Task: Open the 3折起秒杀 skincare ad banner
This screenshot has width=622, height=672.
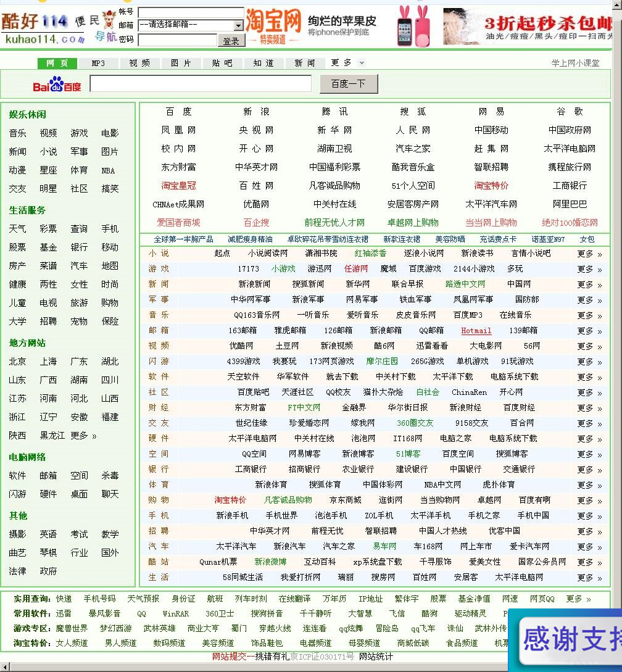Action: (527, 27)
